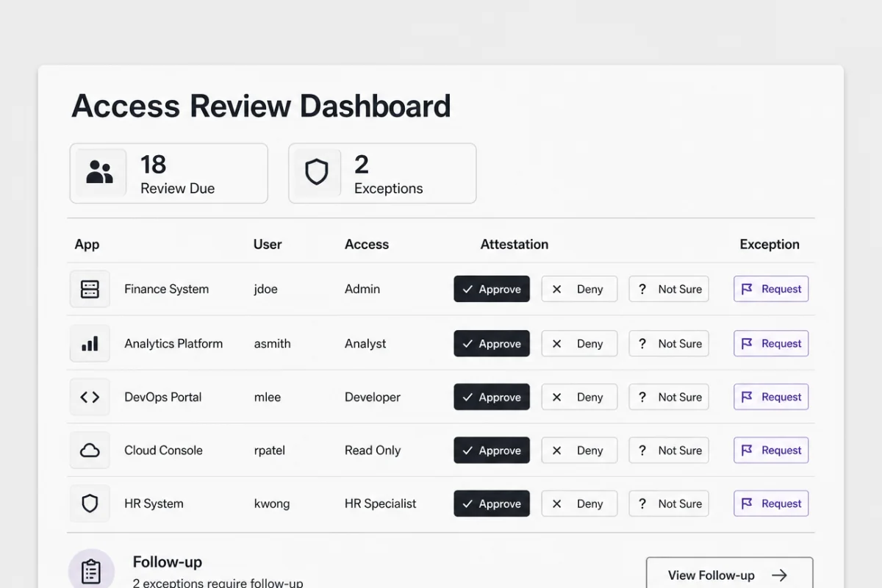Select the Cloud Console app name

pos(163,451)
